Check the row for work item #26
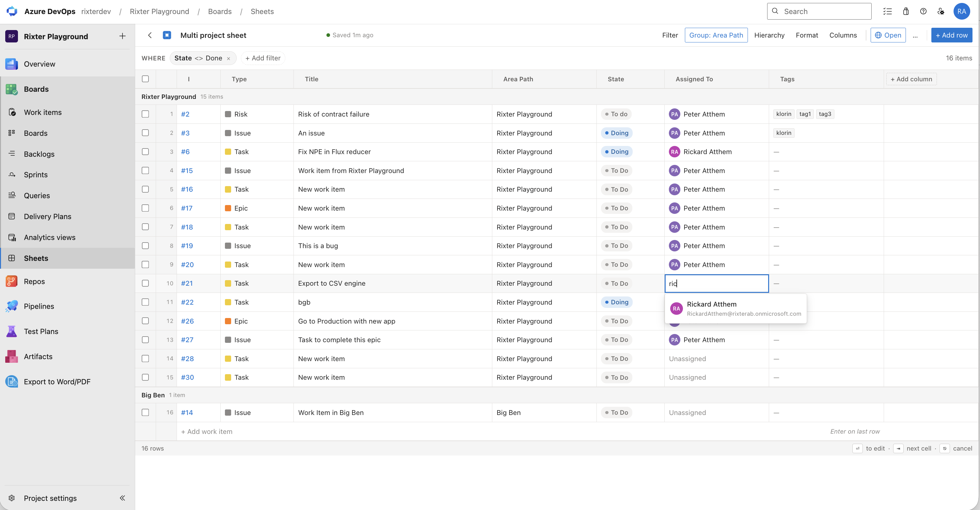This screenshot has height=510, width=980. click(x=145, y=321)
